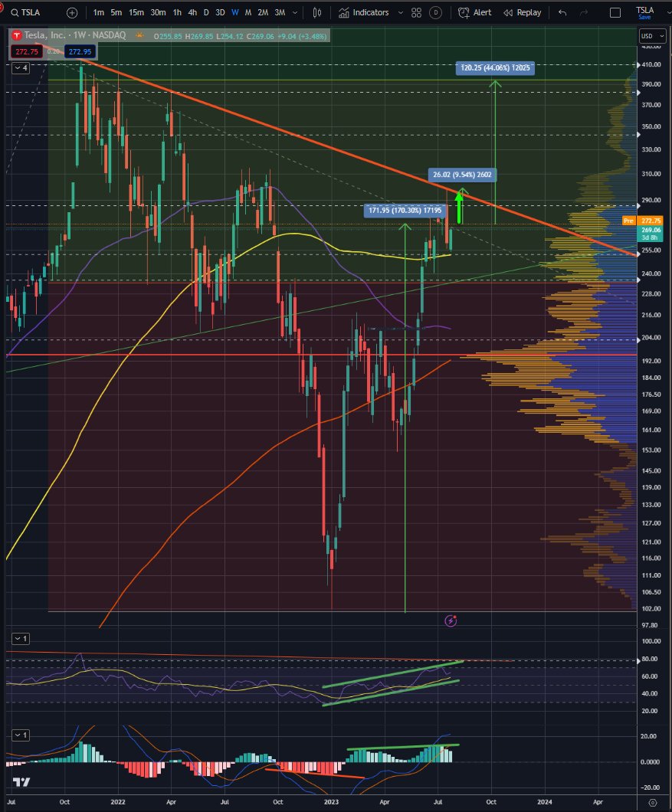Click the add symbol plus icon
672x812 pixels.
(72, 12)
